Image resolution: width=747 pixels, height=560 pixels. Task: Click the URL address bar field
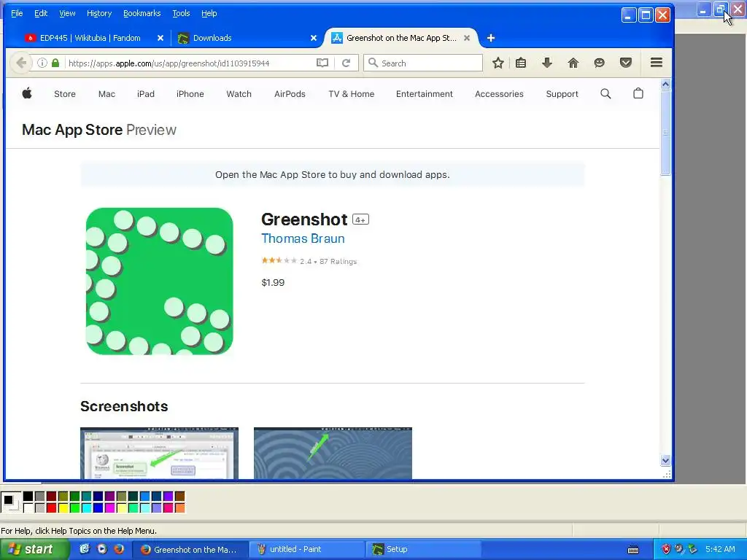tap(190, 63)
